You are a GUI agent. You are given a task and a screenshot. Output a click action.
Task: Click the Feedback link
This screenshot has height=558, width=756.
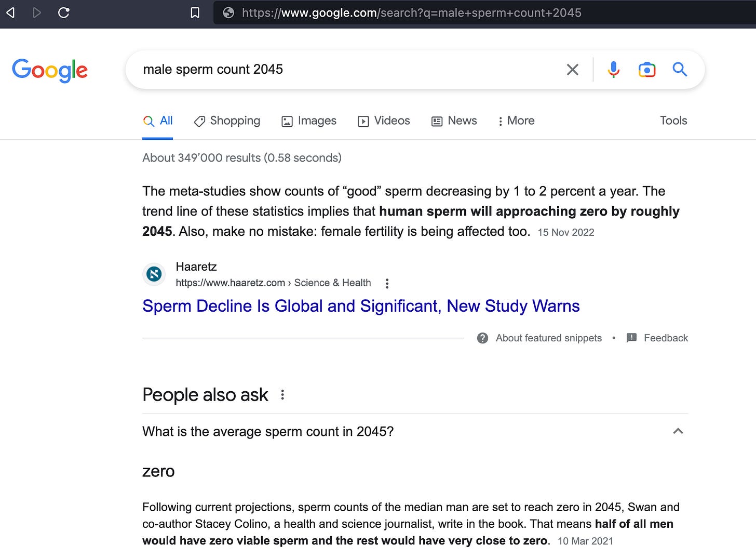(666, 338)
